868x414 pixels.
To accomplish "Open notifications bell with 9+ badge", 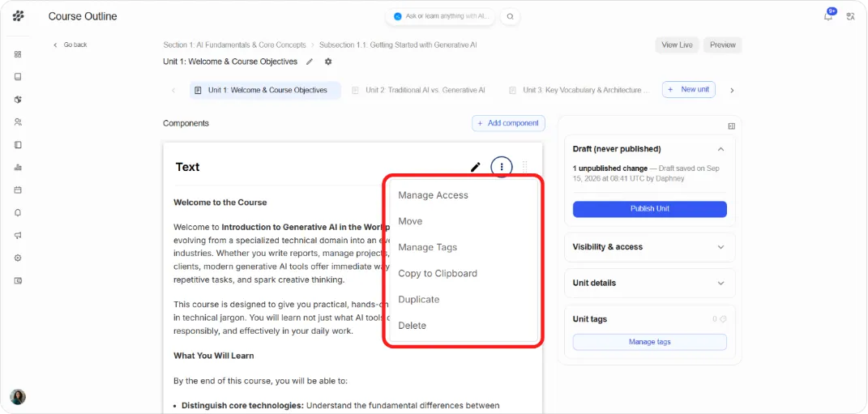I will tap(829, 15).
